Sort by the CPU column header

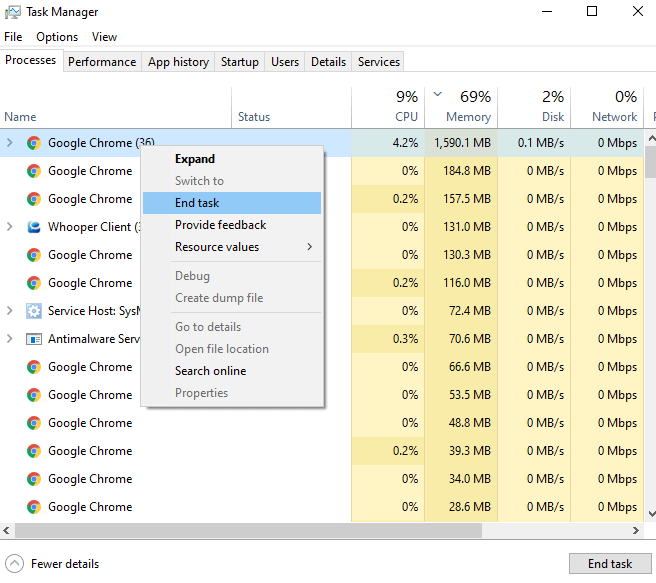coord(388,107)
